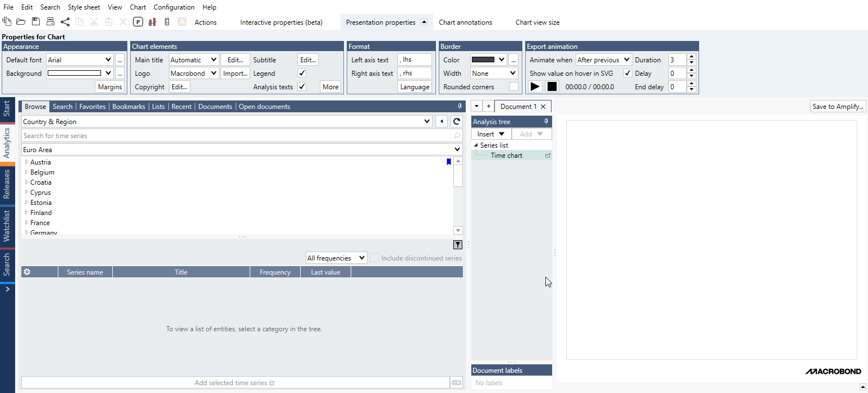The height and width of the screenshot is (393, 868).
Task: Expand the Austria tree node
Action: click(x=26, y=162)
